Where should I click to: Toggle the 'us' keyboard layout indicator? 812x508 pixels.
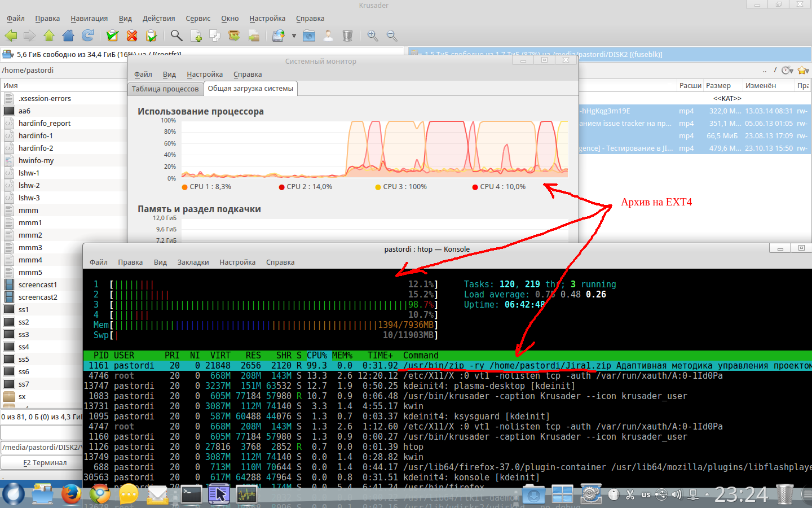pos(646,494)
